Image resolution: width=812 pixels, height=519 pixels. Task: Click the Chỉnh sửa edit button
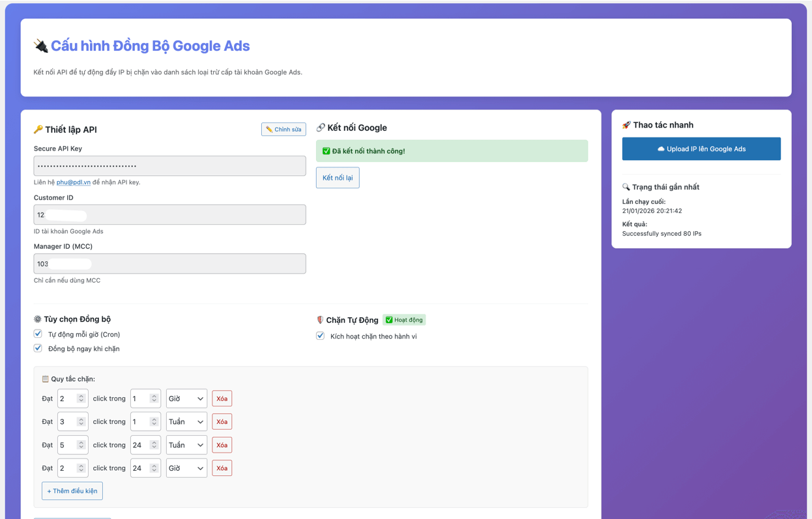[283, 130]
